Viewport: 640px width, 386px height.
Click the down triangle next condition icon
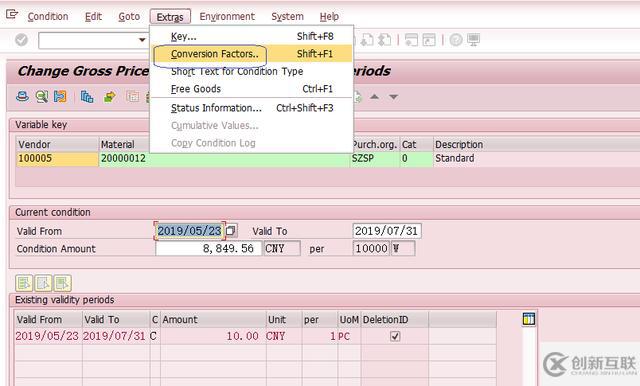tap(393, 97)
